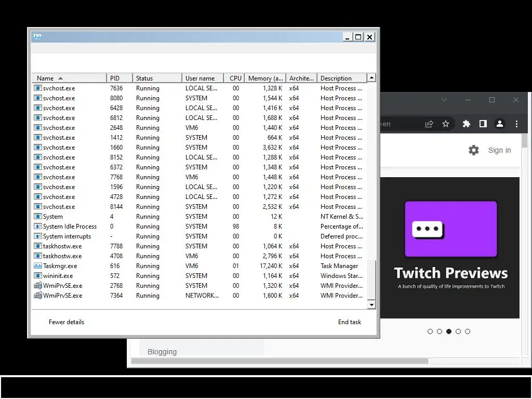Click Chrome vertical scrollbar thumb
Image resolution: width=532 pixels, height=399 pixels.
(x=525, y=141)
